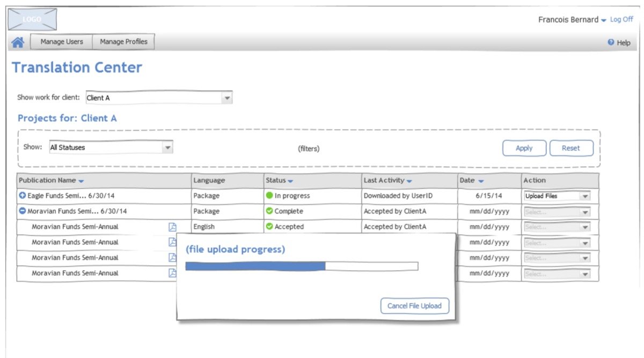Collapse Moravian Funds Semi package minus icon

[23, 211]
